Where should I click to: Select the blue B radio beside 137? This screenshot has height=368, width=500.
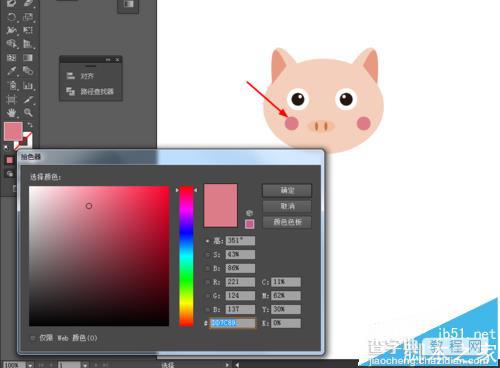pos(208,309)
